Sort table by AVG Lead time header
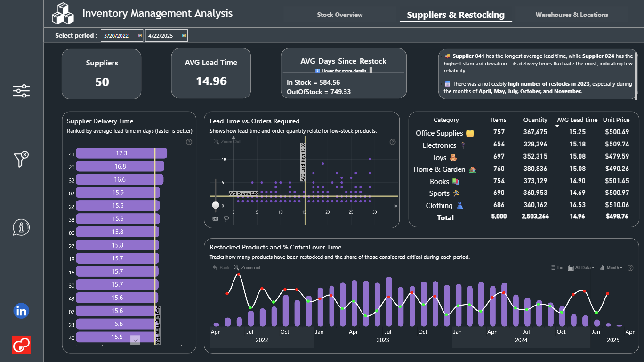The height and width of the screenshot is (362, 644). [577, 120]
